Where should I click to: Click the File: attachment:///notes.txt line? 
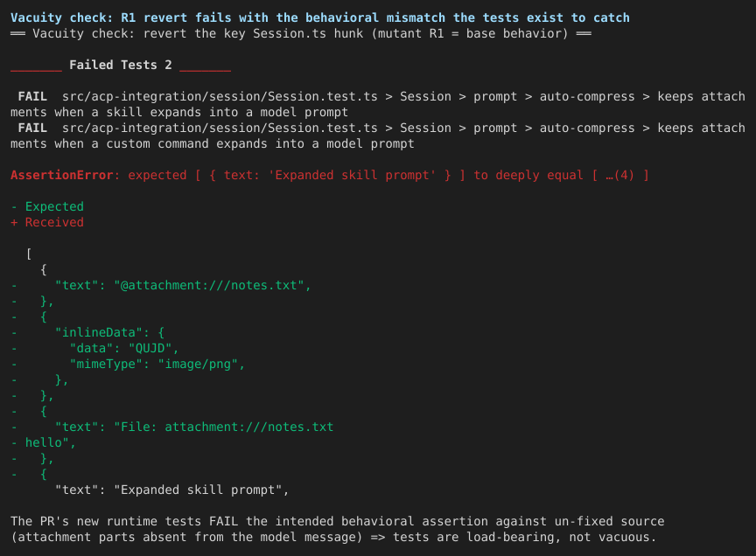point(194,427)
